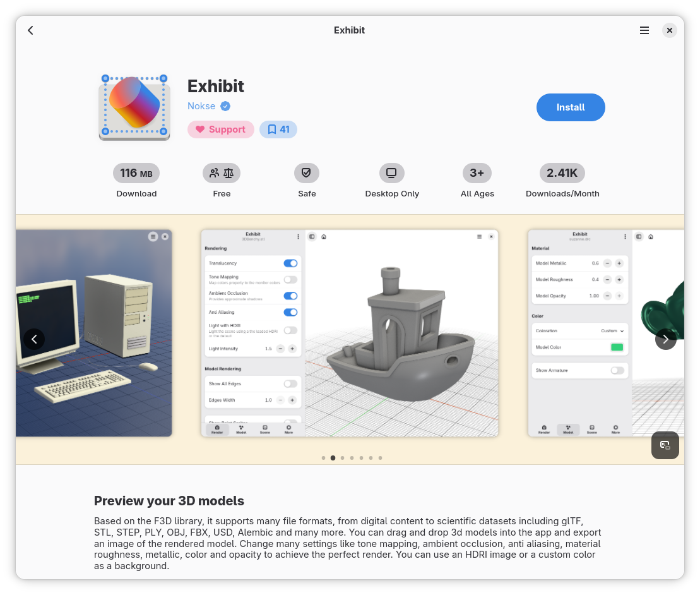The height and width of the screenshot is (595, 700).
Task: Click the verified developer badge
Action: [225, 106]
